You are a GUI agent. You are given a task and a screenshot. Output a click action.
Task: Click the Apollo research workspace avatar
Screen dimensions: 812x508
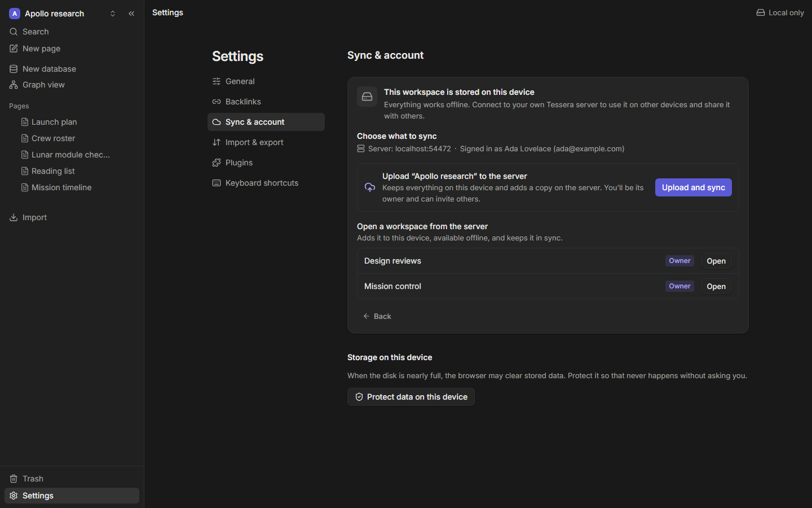click(15, 14)
